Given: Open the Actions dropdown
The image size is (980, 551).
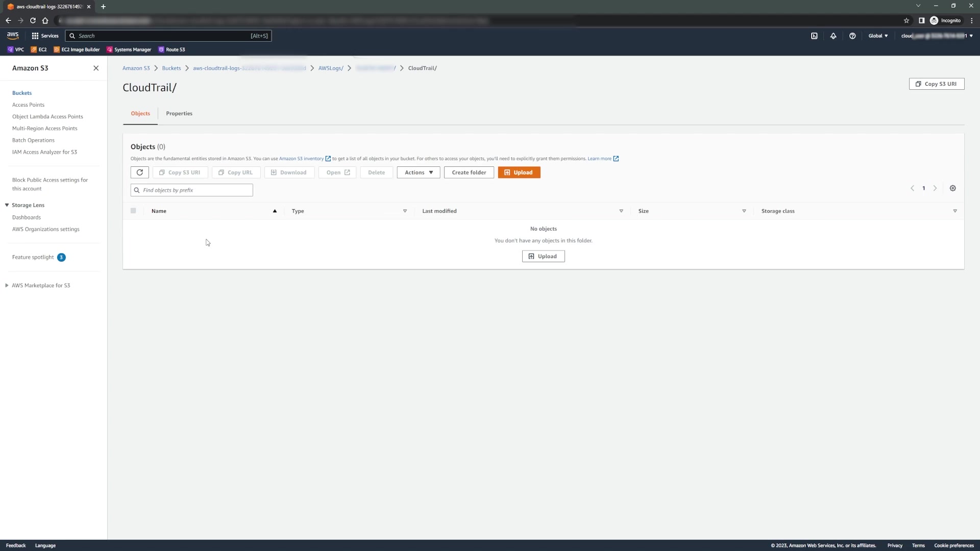Looking at the screenshot, I should click(418, 172).
